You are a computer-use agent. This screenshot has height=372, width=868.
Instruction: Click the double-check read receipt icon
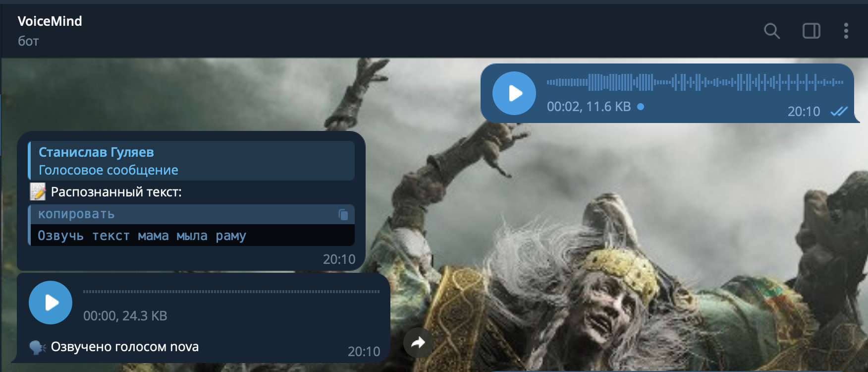point(839,112)
